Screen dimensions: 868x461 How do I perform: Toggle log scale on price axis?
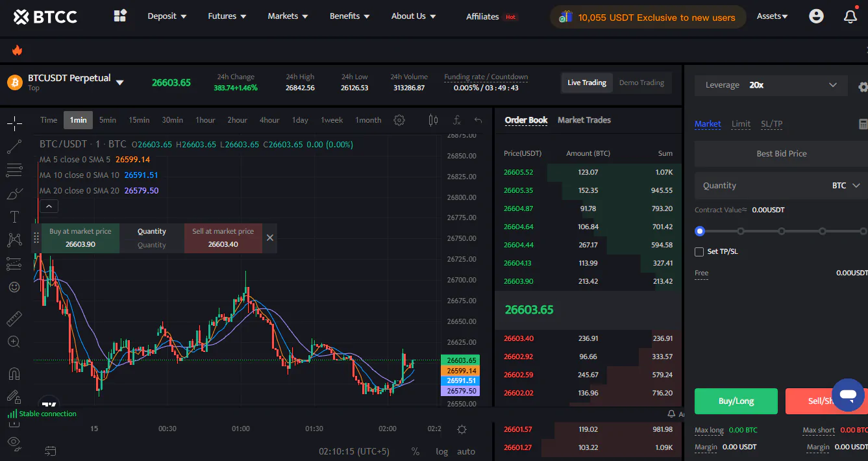(x=442, y=451)
